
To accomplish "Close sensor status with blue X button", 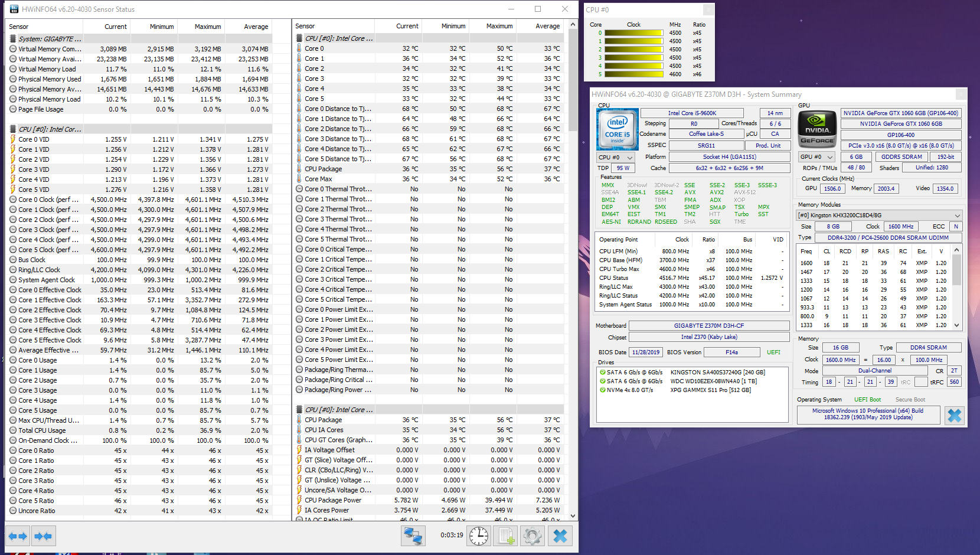I will [560, 536].
